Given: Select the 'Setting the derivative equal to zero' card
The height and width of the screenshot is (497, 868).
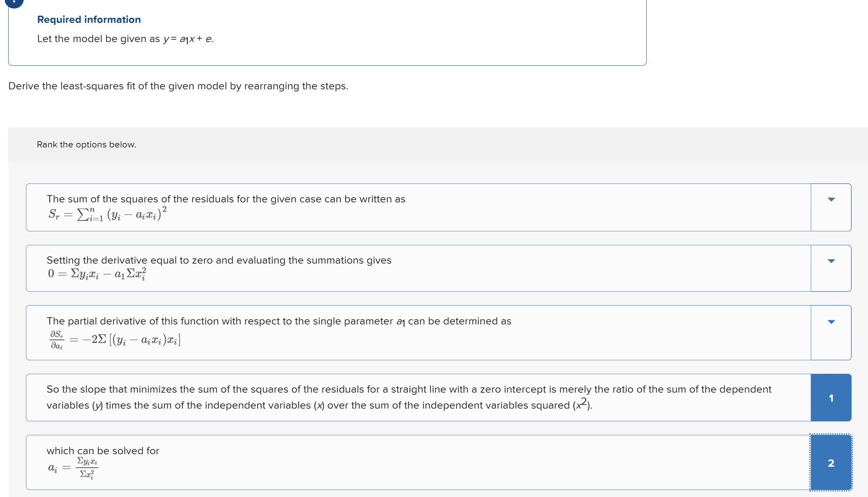Looking at the screenshot, I should pyautogui.click(x=418, y=268).
